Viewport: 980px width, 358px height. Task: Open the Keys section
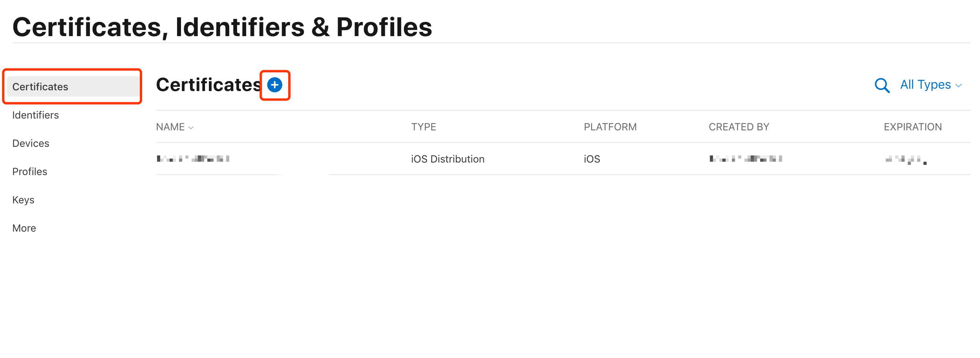click(x=24, y=200)
